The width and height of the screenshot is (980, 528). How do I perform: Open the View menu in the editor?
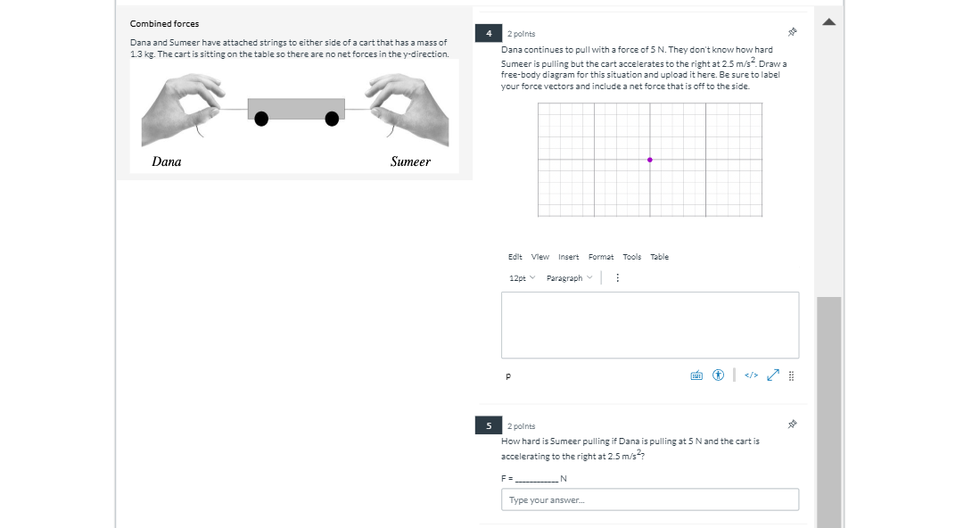tap(539, 256)
